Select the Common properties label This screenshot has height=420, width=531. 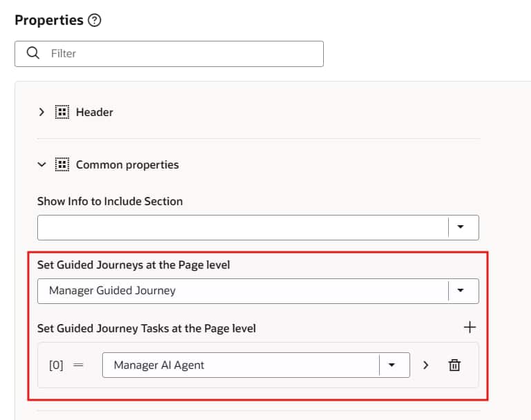click(x=127, y=164)
